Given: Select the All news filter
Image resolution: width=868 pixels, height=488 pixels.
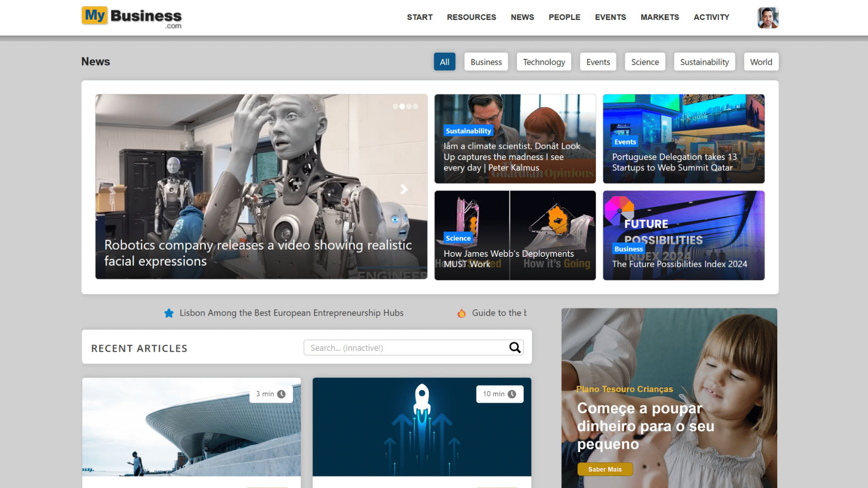Looking at the screenshot, I should coord(444,62).
